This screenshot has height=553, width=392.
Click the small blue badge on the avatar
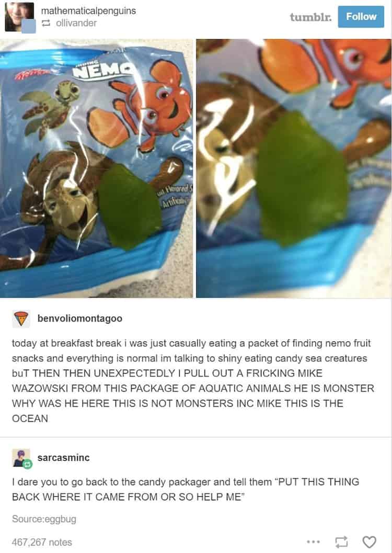29,27
